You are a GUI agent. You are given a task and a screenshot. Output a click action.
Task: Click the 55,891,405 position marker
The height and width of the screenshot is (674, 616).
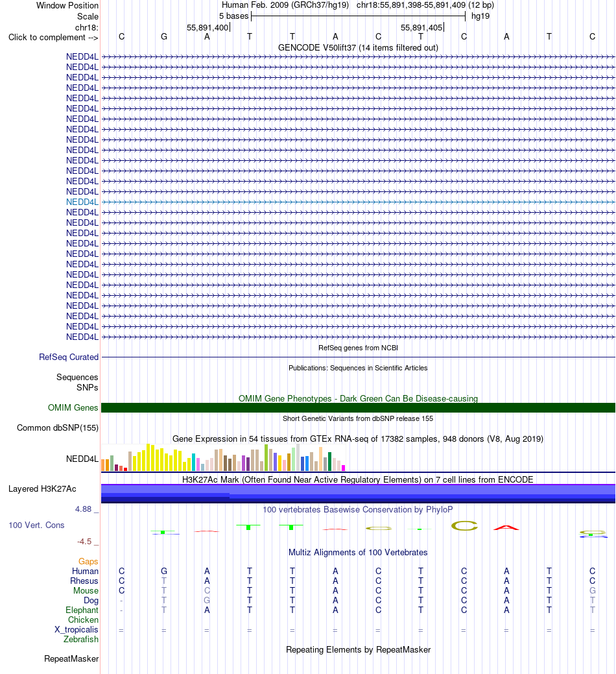click(421, 27)
